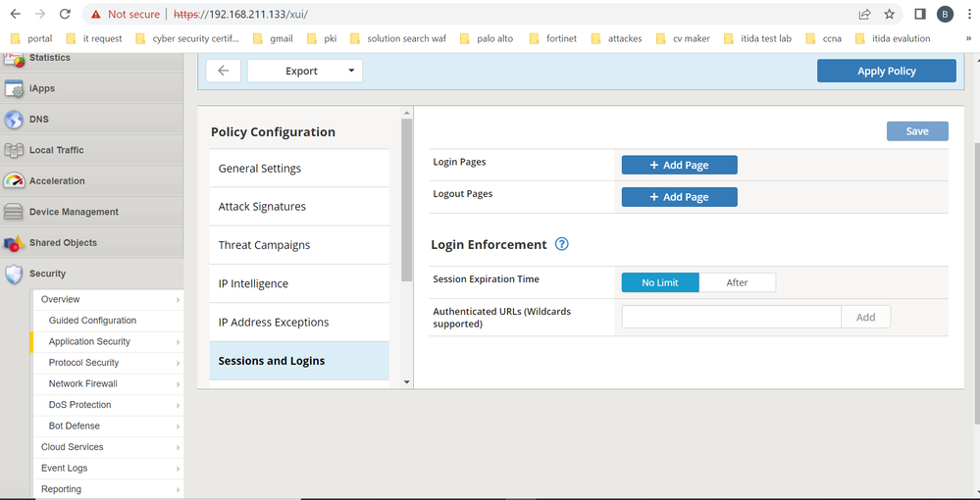Click the back arrow button beside Export
980x500 pixels.
point(224,71)
